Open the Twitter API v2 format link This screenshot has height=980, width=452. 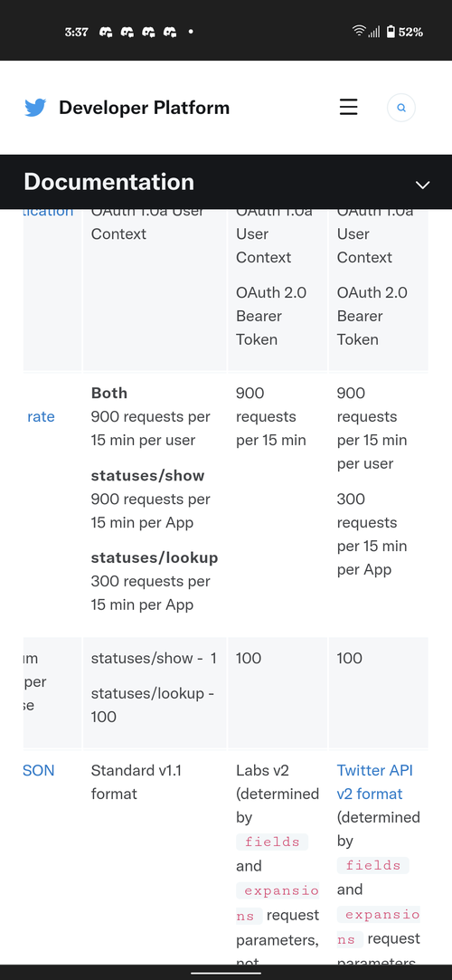[374, 782]
